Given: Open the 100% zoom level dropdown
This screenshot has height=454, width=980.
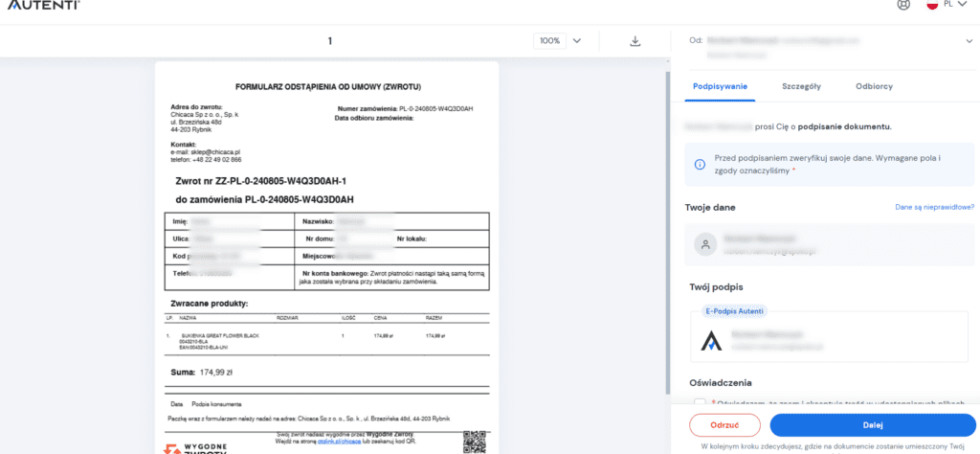Looking at the screenshot, I should 560,41.
